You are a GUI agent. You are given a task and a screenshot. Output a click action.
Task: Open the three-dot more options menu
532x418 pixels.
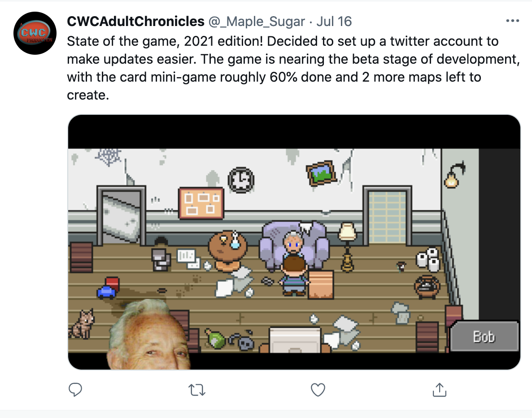click(512, 21)
